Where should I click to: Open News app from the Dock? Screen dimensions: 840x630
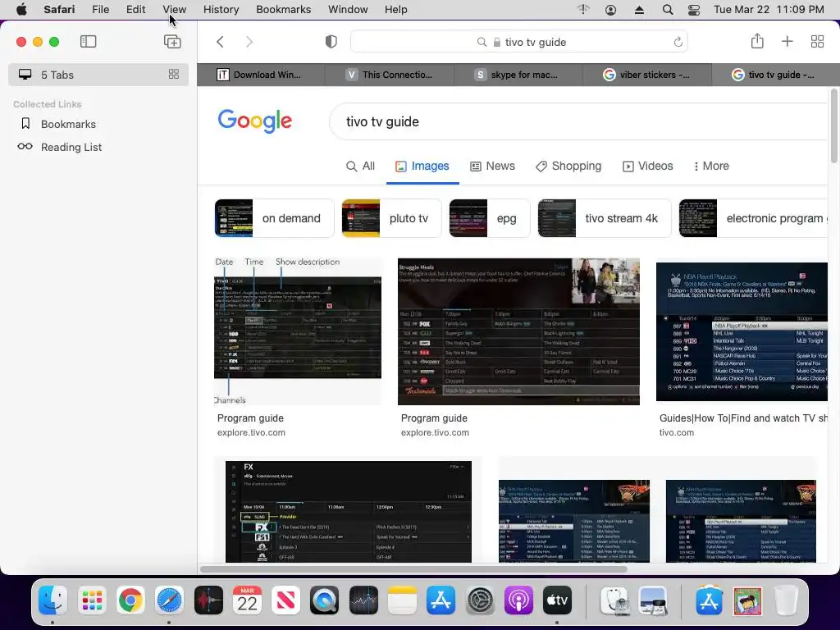(x=285, y=600)
